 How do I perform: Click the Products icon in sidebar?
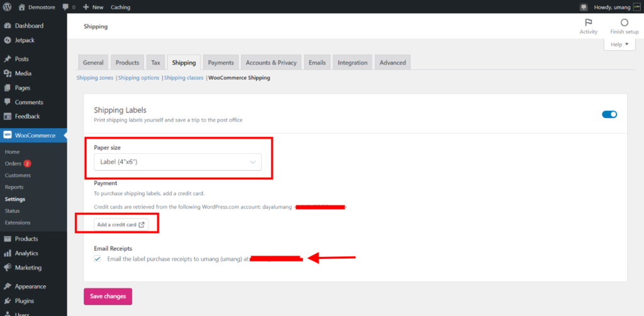pos(7,239)
